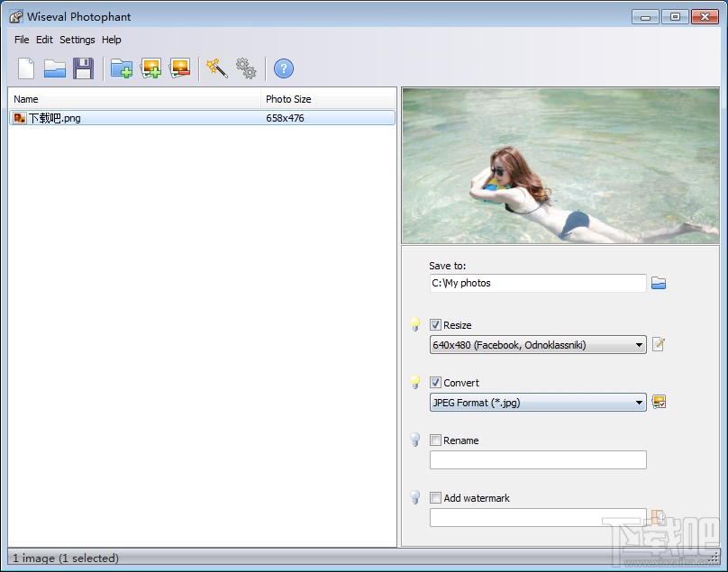Open the Help question mark icon
The image size is (728, 572).
click(x=284, y=68)
